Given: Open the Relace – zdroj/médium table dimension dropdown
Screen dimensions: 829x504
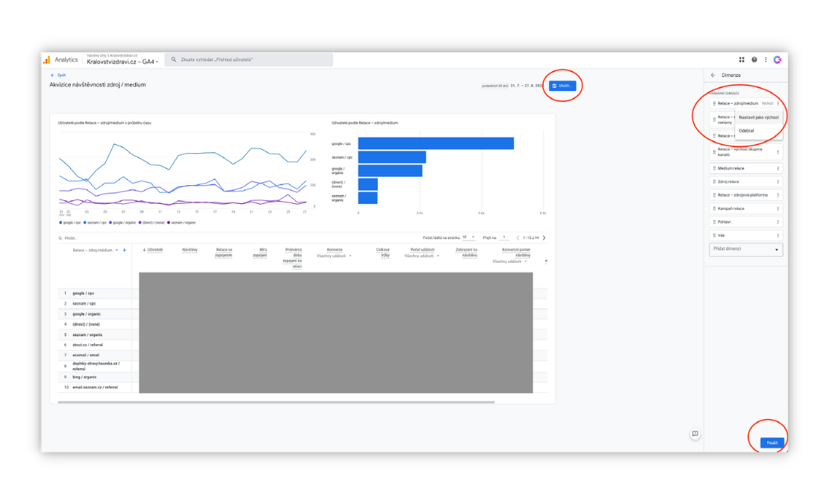Looking at the screenshot, I should coord(95,250).
